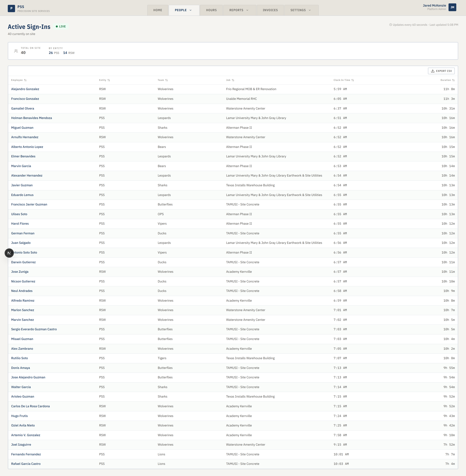Open the Hours tab
This screenshot has height=476, width=466.
(211, 10)
